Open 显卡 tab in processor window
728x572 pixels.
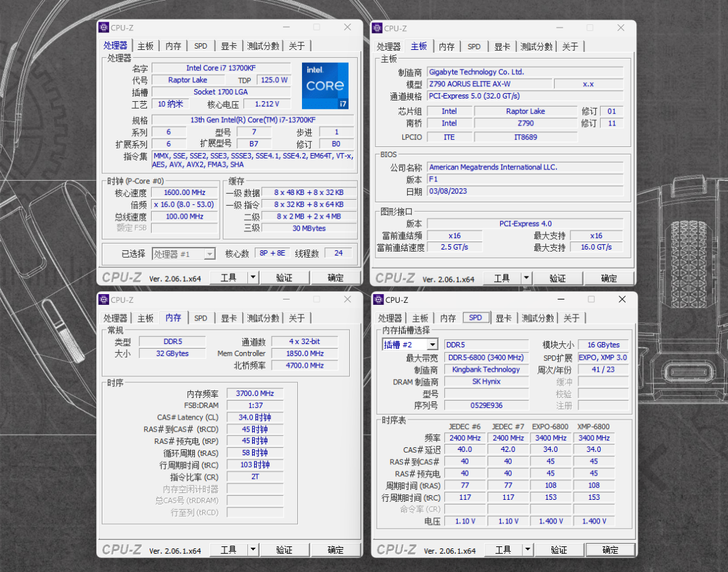click(x=229, y=46)
